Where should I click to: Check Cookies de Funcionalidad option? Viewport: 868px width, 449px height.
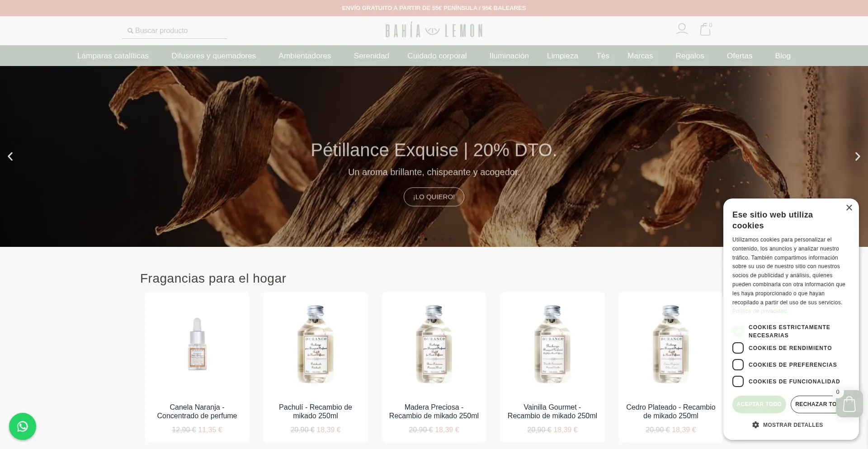[x=738, y=381]
